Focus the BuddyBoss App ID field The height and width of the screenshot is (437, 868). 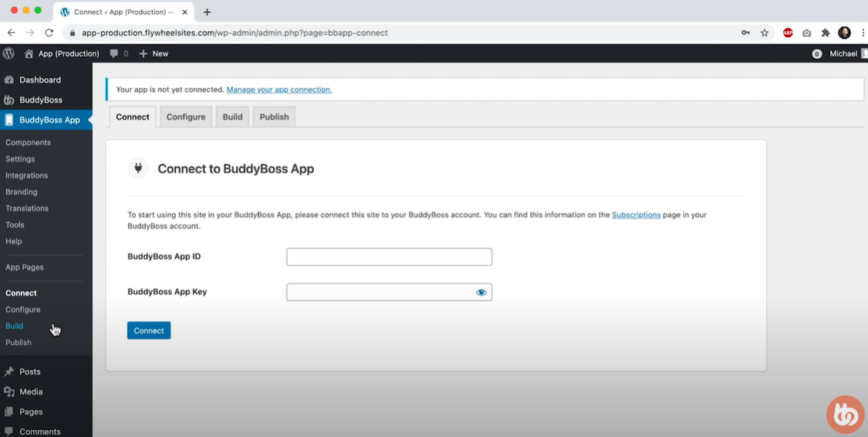click(x=389, y=257)
